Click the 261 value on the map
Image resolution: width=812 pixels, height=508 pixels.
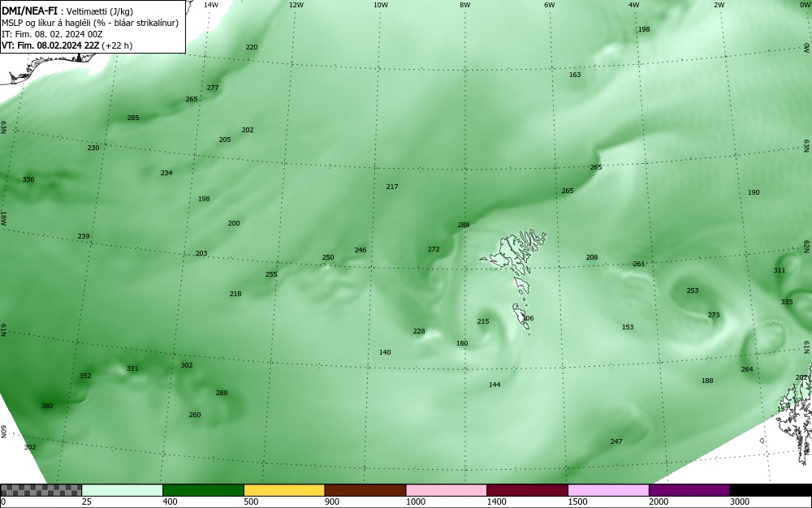[x=639, y=265]
